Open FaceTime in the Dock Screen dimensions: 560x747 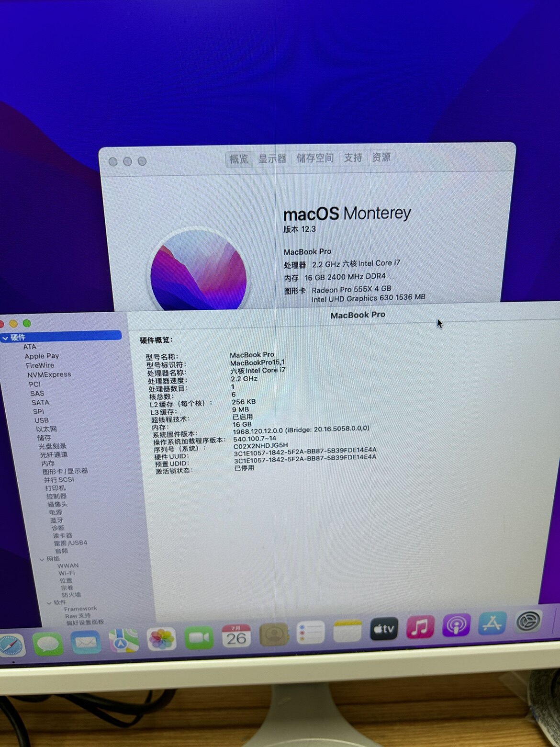click(199, 637)
